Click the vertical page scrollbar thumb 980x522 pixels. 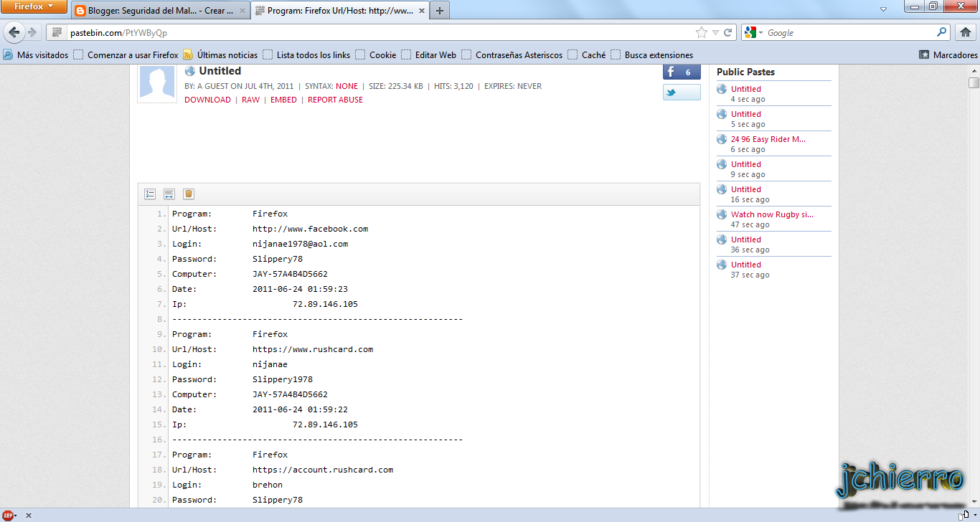coord(974,82)
